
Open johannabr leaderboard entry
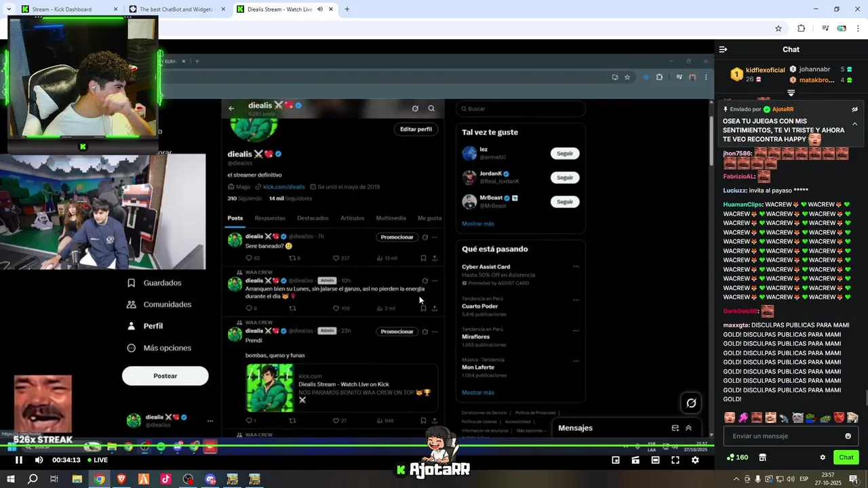coord(821,69)
